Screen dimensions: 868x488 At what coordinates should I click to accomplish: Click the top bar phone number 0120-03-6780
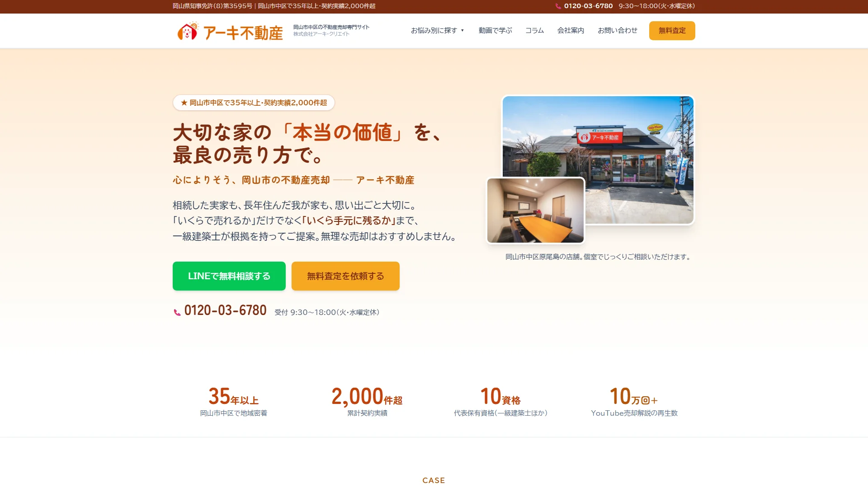pyautogui.click(x=588, y=6)
